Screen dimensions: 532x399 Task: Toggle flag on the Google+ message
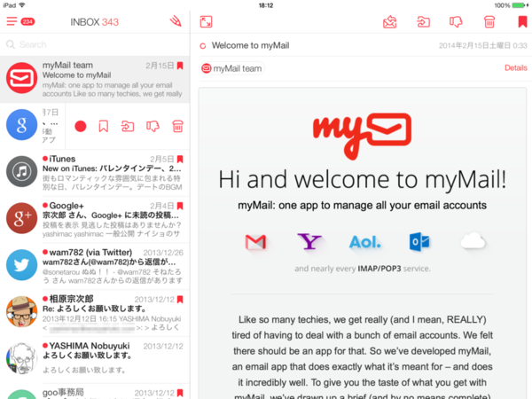click(x=180, y=206)
